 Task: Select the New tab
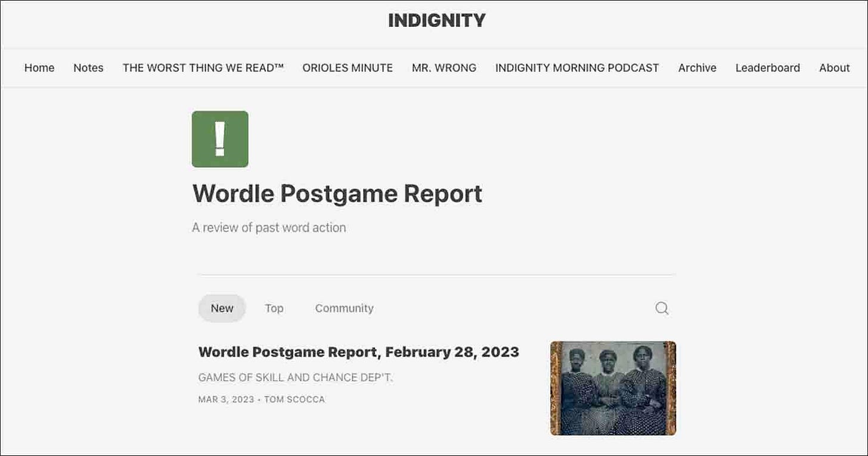point(222,308)
